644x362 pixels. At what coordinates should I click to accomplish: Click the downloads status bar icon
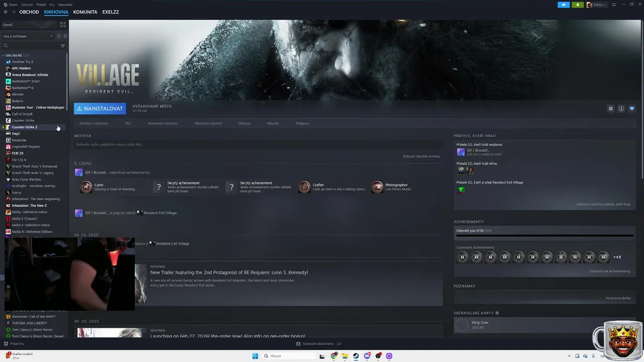tap(298, 344)
